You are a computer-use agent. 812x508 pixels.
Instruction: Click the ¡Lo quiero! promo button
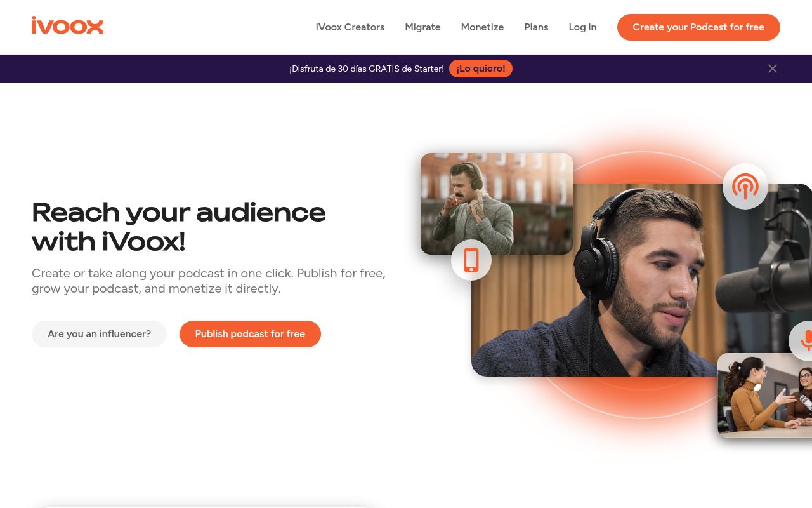click(481, 69)
